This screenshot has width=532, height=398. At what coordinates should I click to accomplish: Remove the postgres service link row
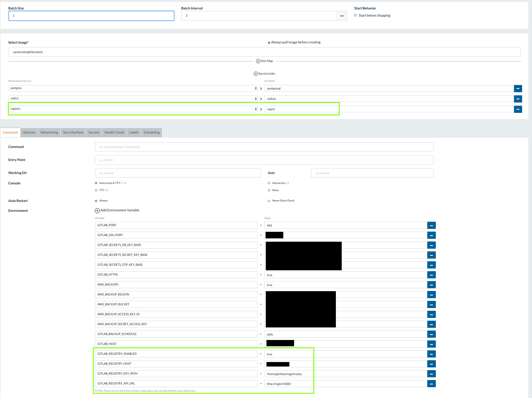coord(518,89)
